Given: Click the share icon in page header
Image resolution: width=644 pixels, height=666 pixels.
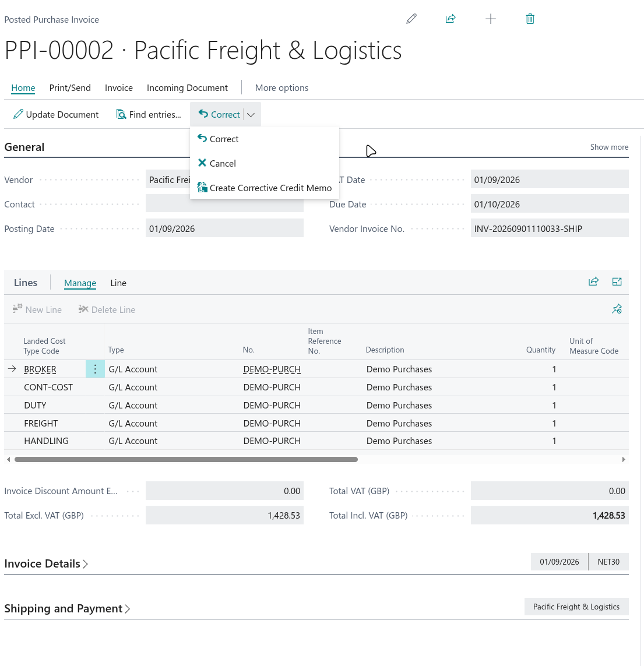Looking at the screenshot, I should point(451,19).
